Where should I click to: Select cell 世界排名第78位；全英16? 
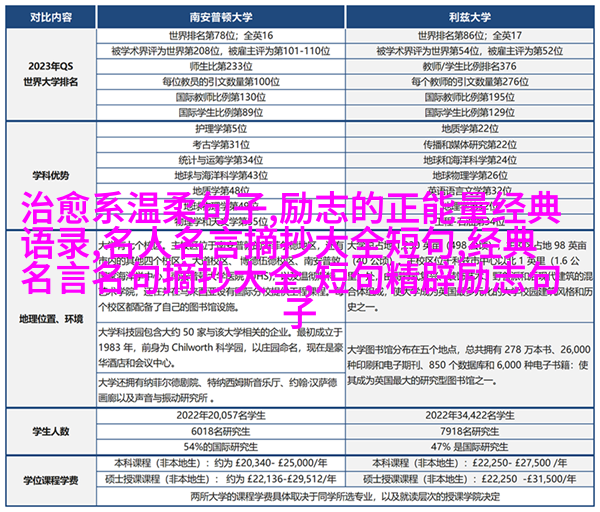pos(221,36)
